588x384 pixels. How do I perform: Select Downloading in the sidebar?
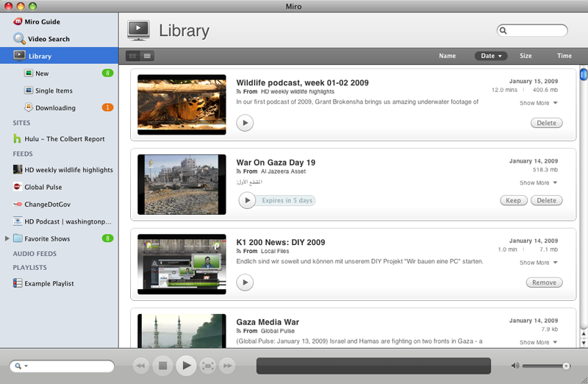(x=55, y=108)
